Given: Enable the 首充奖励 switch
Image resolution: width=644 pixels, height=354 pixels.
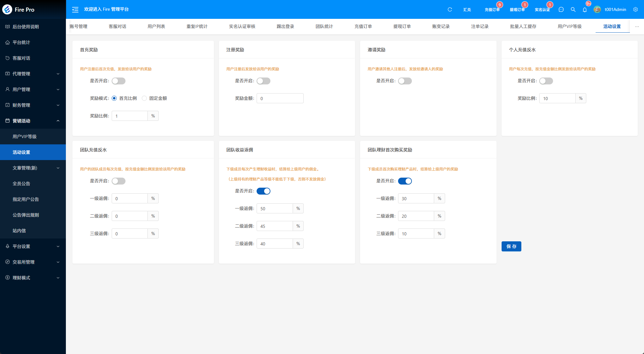Looking at the screenshot, I should tap(119, 81).
